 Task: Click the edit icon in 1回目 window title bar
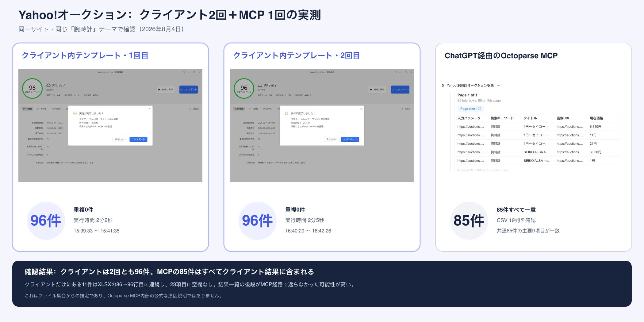[x=184, y=72]
